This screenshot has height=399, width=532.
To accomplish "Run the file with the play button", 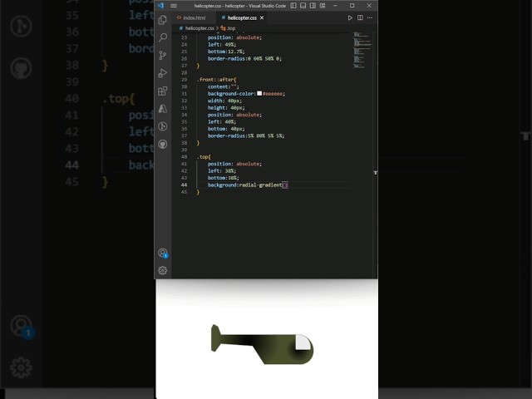I will [350, 17].
